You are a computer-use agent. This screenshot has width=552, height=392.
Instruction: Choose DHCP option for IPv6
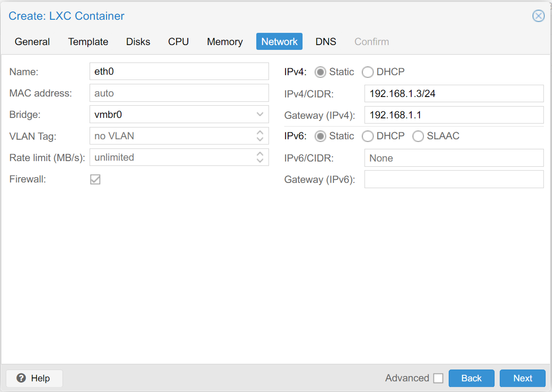(368, 136)
